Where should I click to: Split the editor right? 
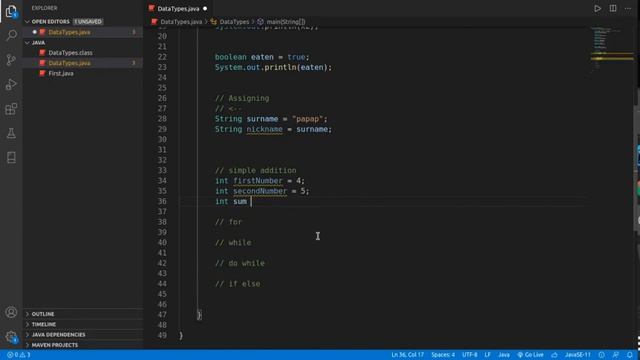pyautogui.click(x=613, y=8)
